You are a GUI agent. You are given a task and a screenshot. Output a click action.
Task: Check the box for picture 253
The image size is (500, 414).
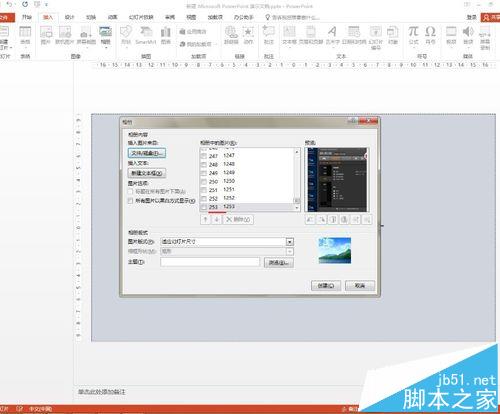pos(204,207)
